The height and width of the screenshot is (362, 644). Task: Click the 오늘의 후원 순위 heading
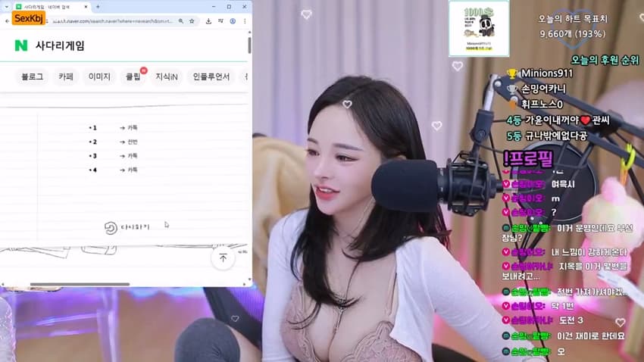605,60
